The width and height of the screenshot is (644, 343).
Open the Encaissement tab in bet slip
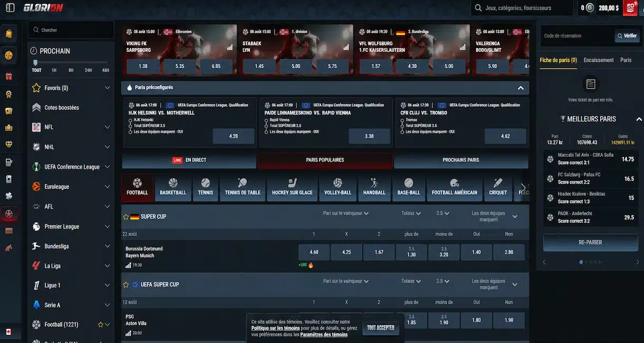click(599, 60)
